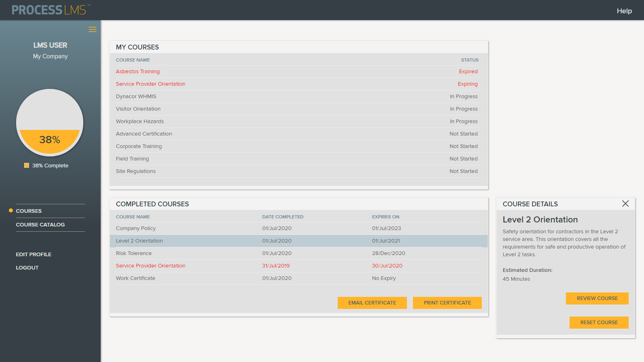This screenshot has height=362, width=644.
Task: Close the Course Details panel
Action: (x=625, y=204)
